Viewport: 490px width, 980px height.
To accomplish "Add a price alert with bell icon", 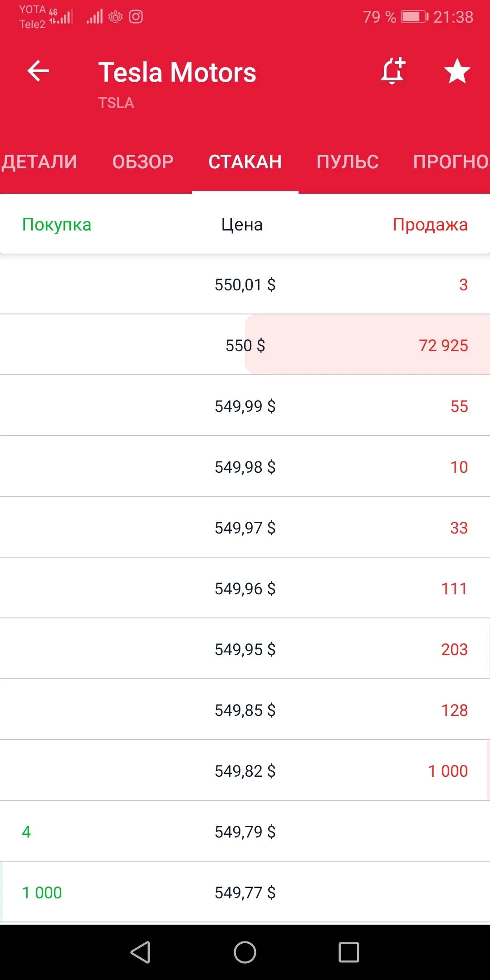I will [x=393, y=71].
